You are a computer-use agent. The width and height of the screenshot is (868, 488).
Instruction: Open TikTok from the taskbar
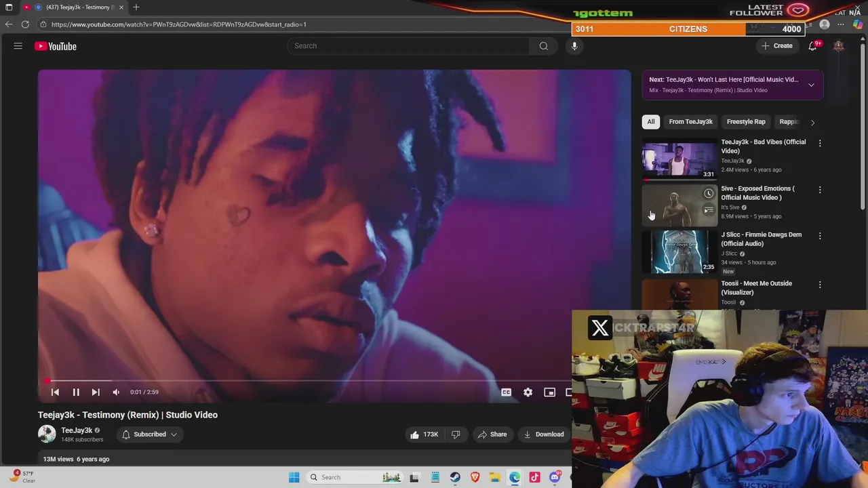click(x=535, y=477)
